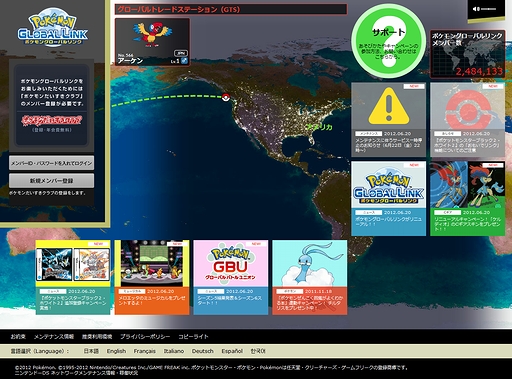Viewport: 512px width, 379px height.
Task: Open プライバシーポリシー in the footer menu
Action: (145, 337)
